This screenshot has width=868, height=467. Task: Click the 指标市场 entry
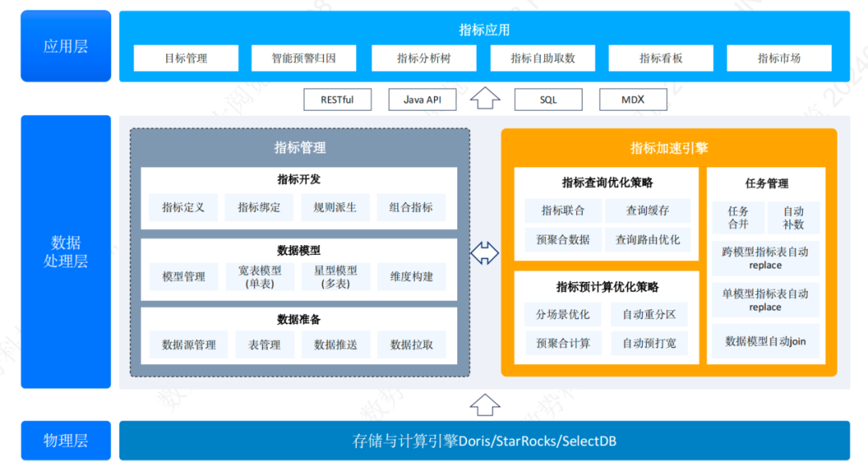coord(779,58)
